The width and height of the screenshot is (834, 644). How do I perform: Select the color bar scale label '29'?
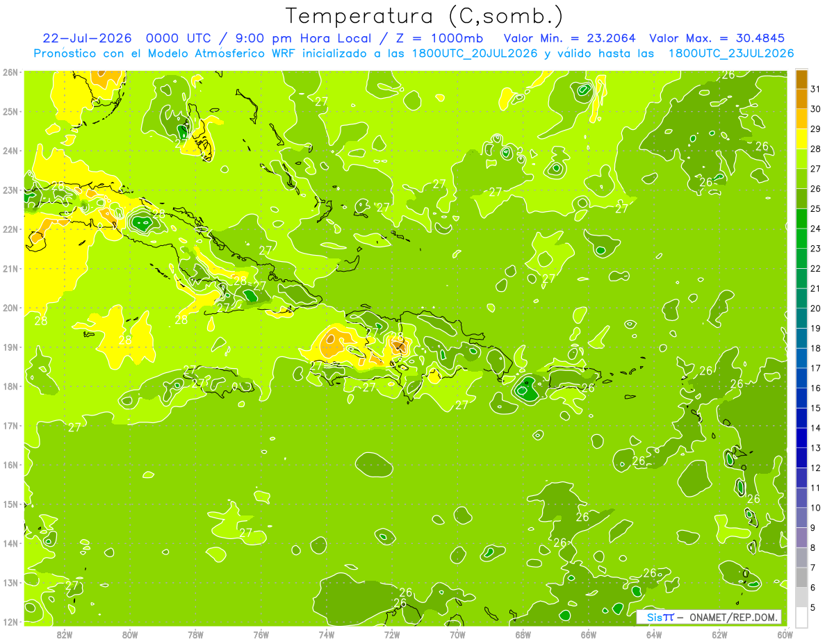tap(816, 129)
